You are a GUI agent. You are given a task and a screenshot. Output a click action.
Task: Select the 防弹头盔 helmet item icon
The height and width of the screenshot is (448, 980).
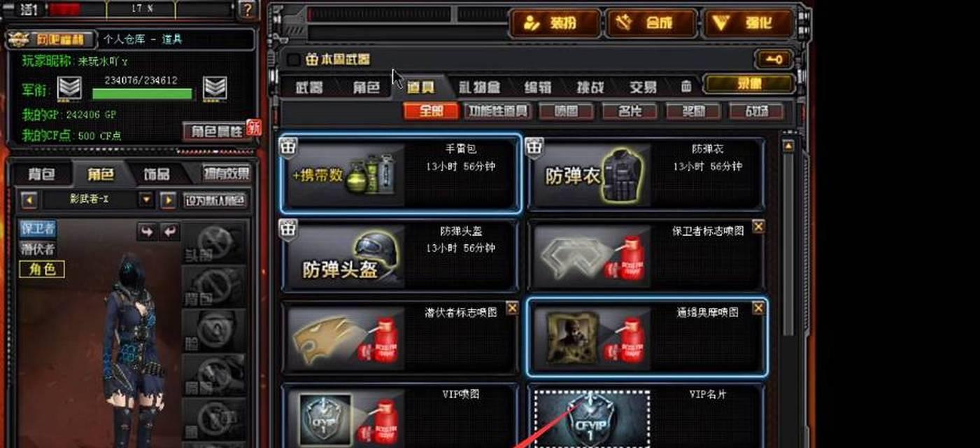tap(344, 255)
